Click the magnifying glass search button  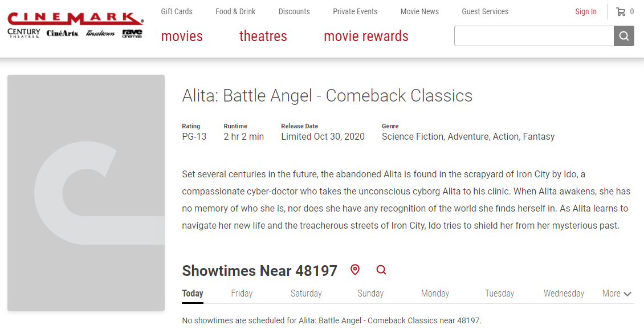point(624,36)
